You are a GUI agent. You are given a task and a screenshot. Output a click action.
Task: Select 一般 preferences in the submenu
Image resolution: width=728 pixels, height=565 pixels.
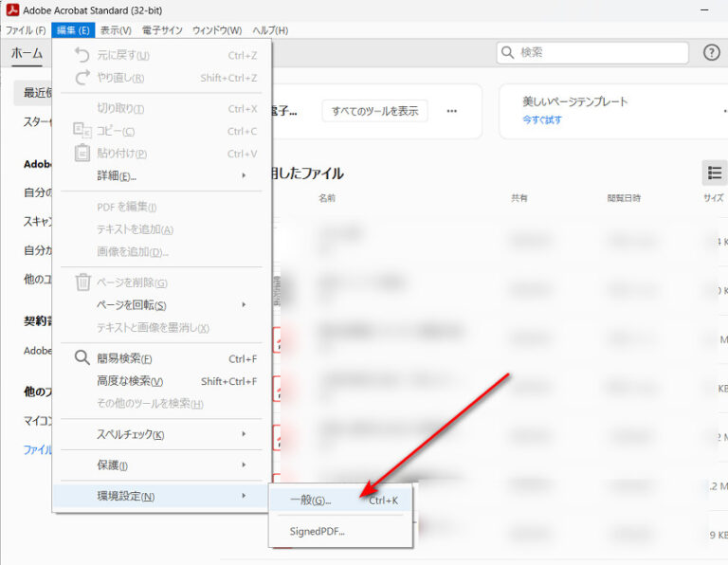310,500
